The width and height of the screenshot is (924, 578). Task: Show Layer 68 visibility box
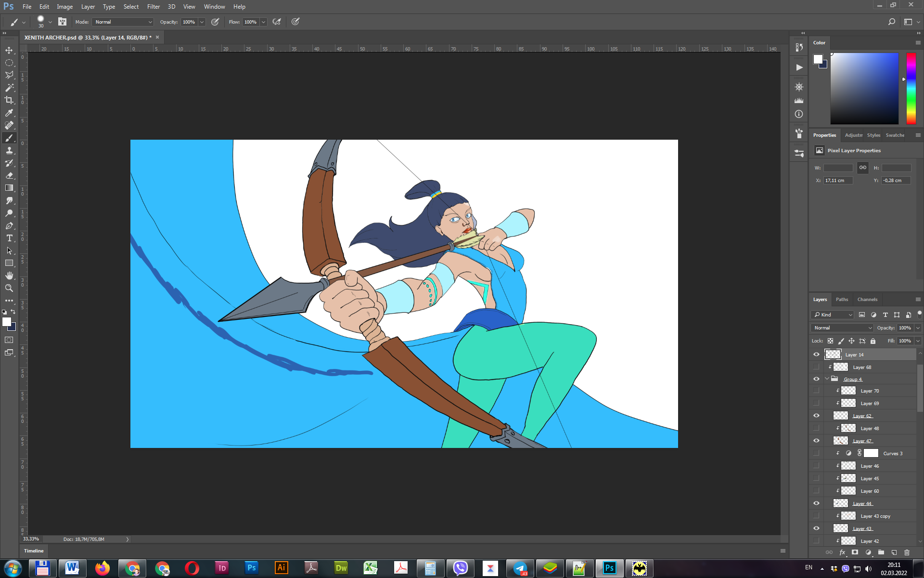click(x=816, y=367)
